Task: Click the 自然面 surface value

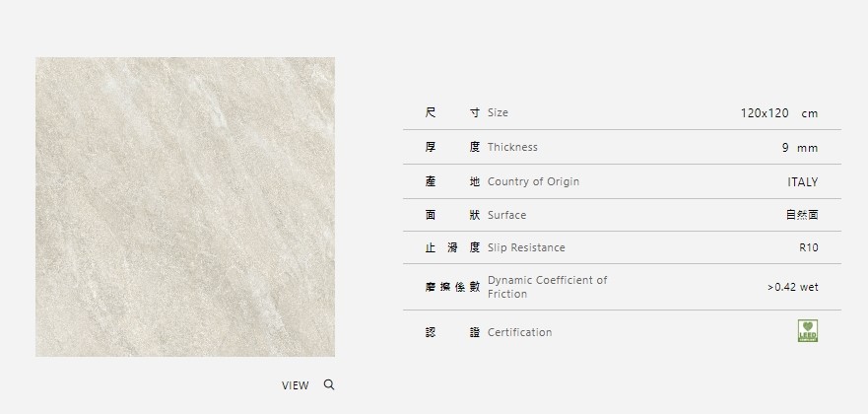Action: [x=801, y=215]
